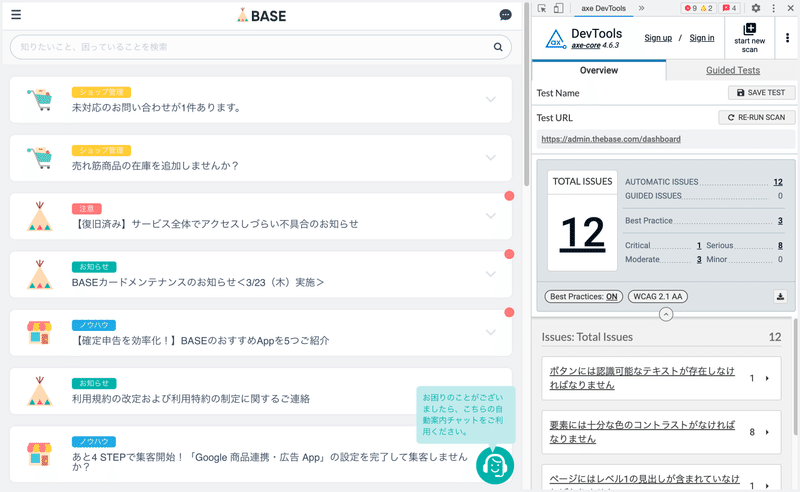Switch to the Guided Tests tab
The height and width of the screenshot is (492, 800).
[x=733, y=70]
